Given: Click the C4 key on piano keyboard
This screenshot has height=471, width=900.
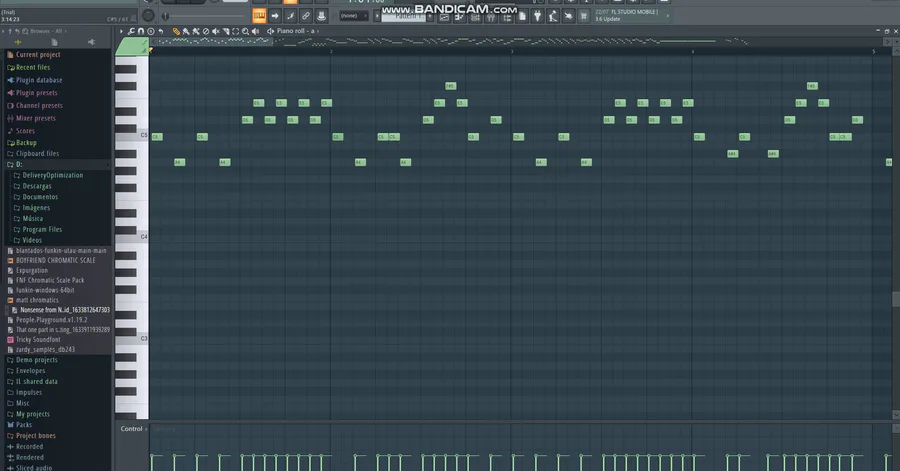Looking at the screenshot, I should (x=132, y=238).
